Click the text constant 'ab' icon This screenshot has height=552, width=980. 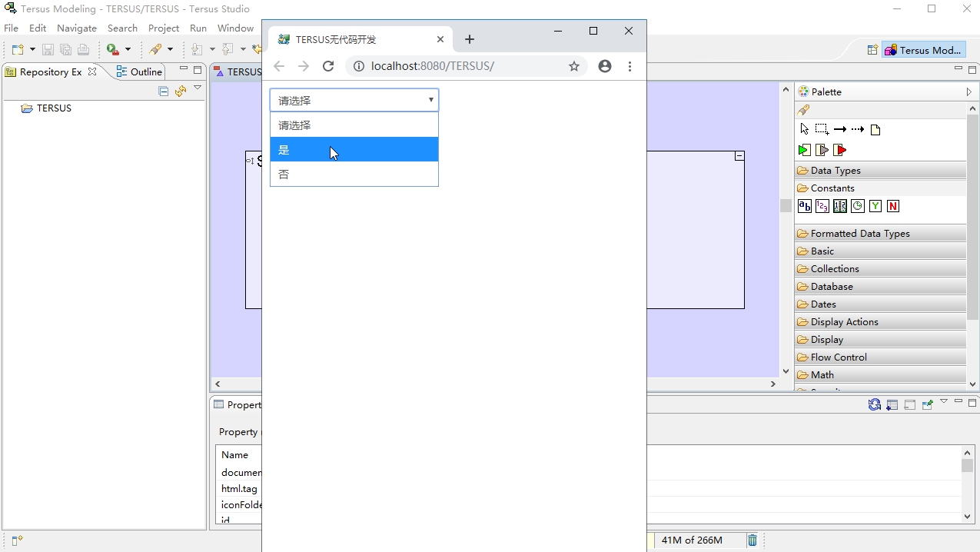(x=805, y=206)
